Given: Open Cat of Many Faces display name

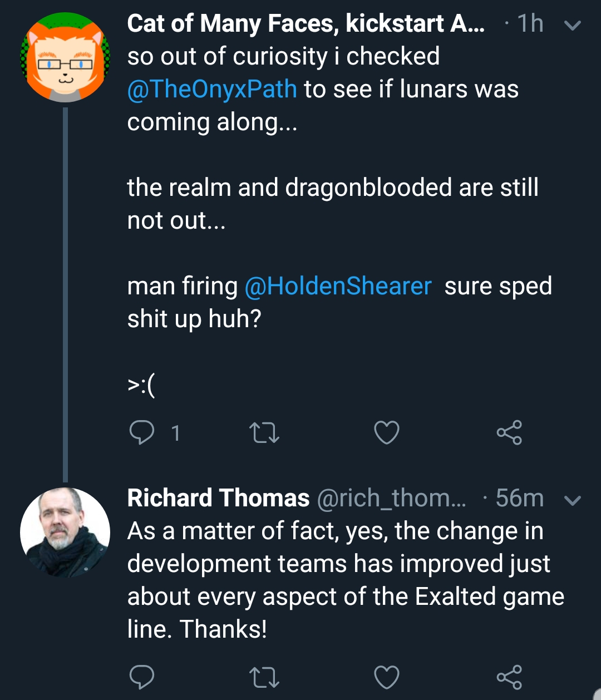Looking at the screenshot, I should [x=306, y=24].
